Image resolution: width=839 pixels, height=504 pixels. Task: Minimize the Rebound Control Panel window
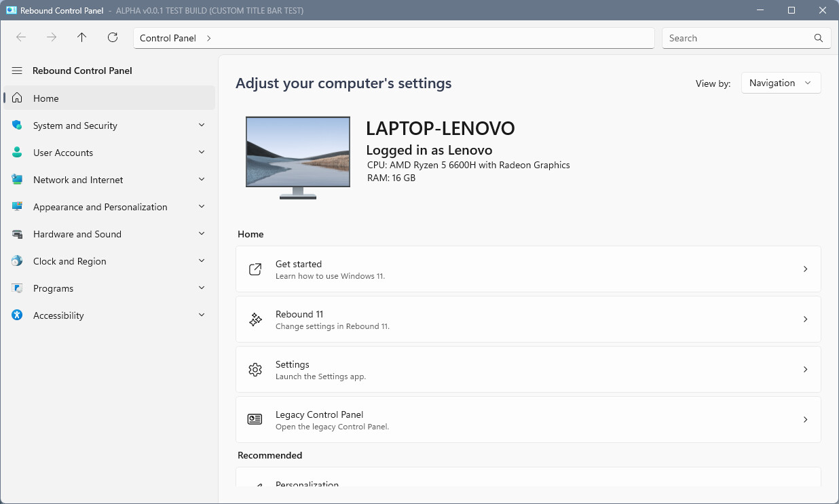760,10
